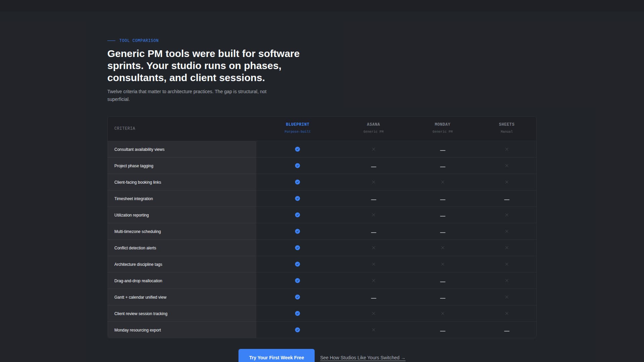
Task: Click Asana X mark for Client-facing booking links
Action: click(x=374, y=182)
